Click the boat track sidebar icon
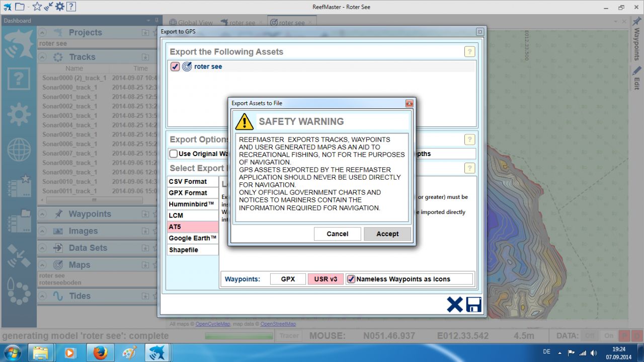 pos(19,291)
